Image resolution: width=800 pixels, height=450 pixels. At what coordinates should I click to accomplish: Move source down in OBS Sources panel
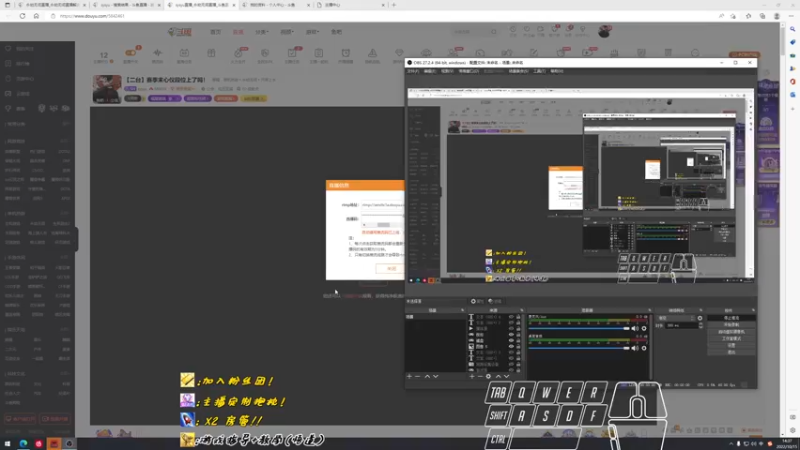click(x=507, y=377)
